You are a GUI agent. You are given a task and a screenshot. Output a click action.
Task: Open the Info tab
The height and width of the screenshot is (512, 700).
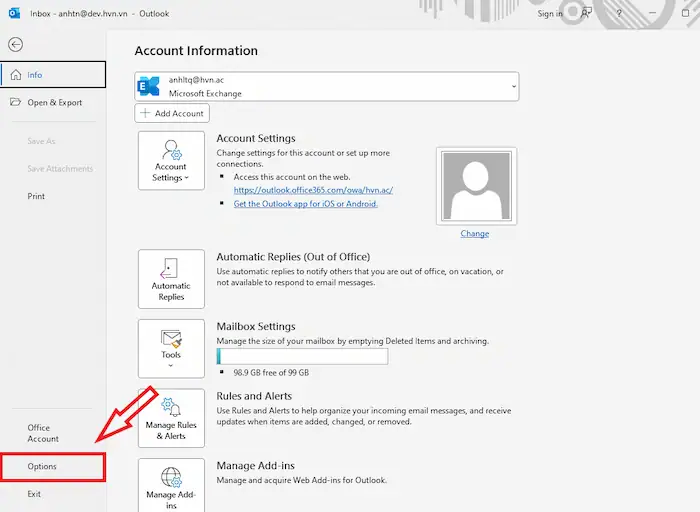point(54,75)
